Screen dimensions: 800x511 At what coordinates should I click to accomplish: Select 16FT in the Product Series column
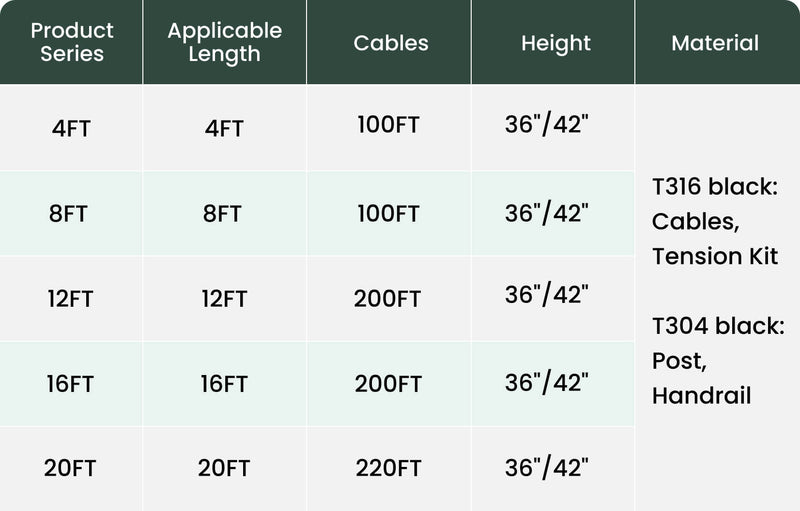pos(72,384)
